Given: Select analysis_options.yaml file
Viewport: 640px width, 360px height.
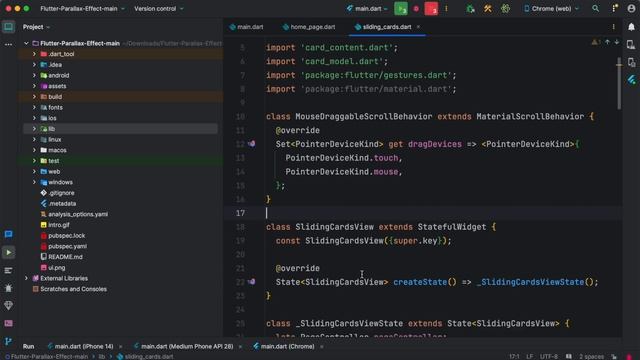Looking at the screenshot, I should point(78,214).
